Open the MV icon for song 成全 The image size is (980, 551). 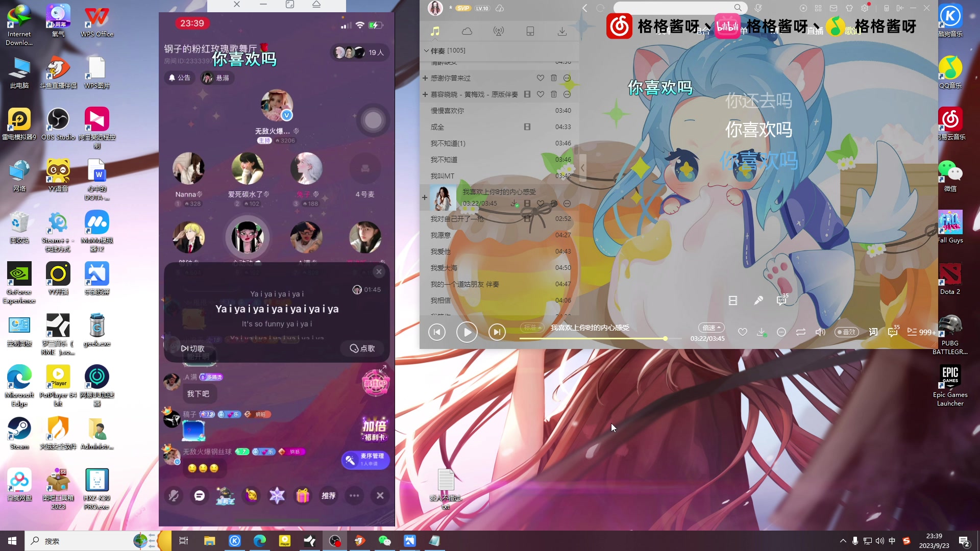click(x=527, y=127)
